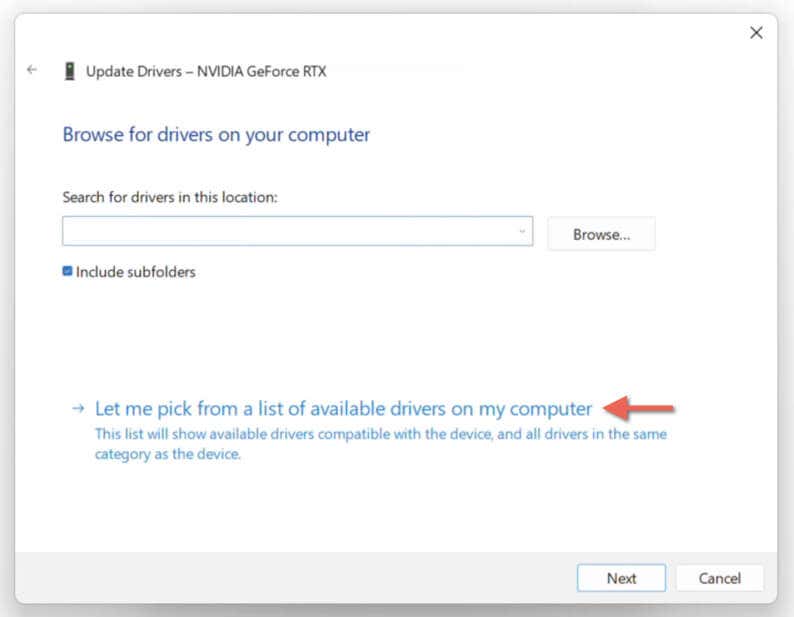Click inside the driver location field

coord(297,231)
